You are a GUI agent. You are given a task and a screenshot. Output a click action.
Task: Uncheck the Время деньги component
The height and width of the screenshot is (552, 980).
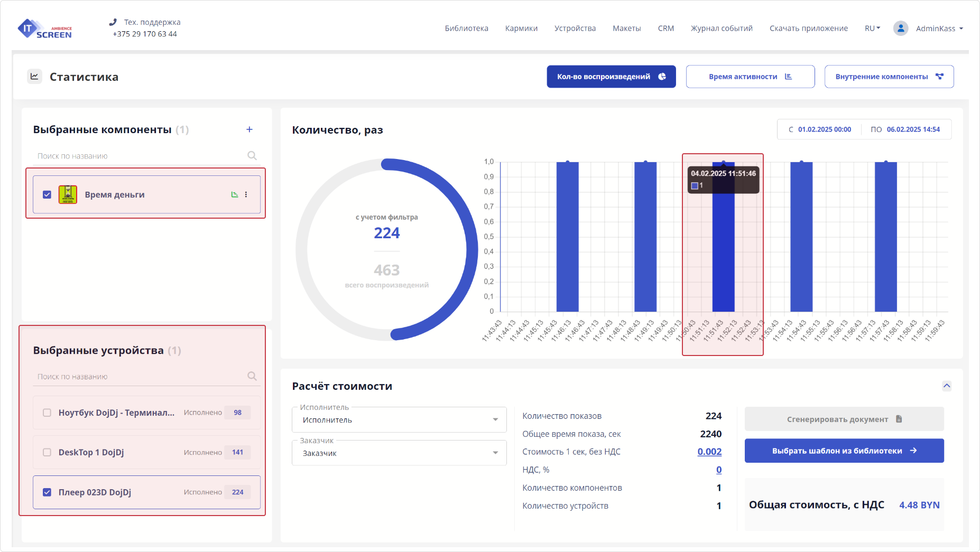(47, 194)
